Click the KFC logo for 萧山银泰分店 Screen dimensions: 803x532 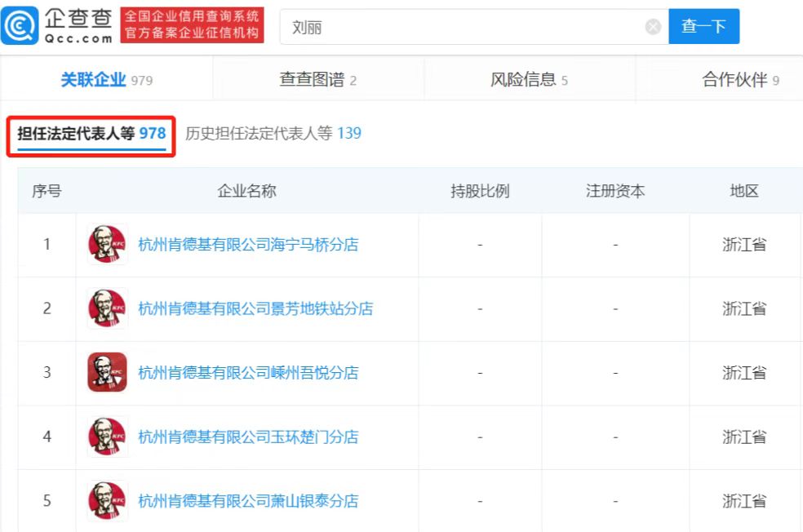pos(107,501)
